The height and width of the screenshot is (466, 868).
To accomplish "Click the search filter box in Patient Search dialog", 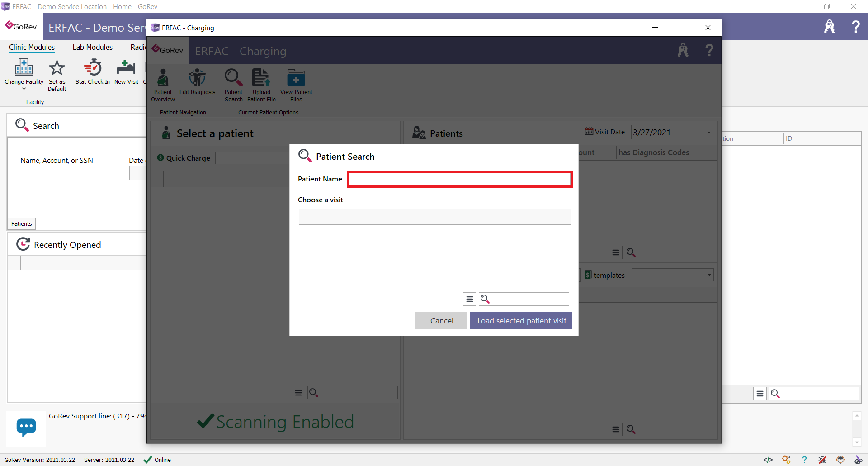I will [x=524, y=299].
